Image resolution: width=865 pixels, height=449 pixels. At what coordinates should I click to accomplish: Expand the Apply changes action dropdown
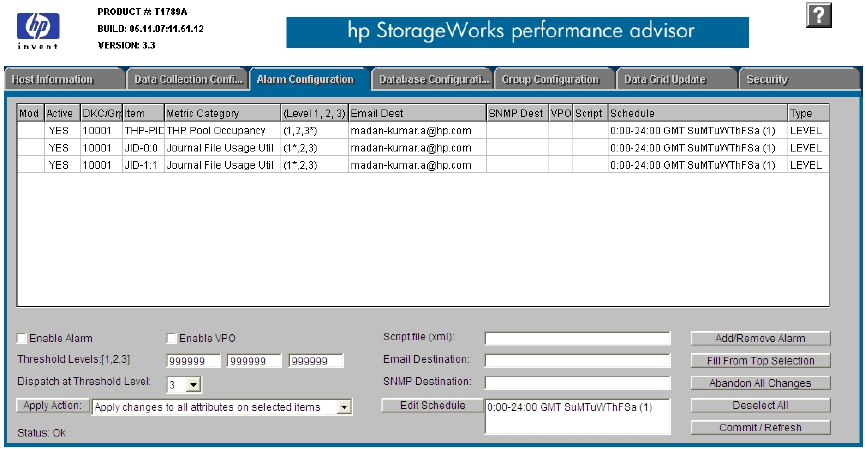pyautogui.click(x=344, y=407)
